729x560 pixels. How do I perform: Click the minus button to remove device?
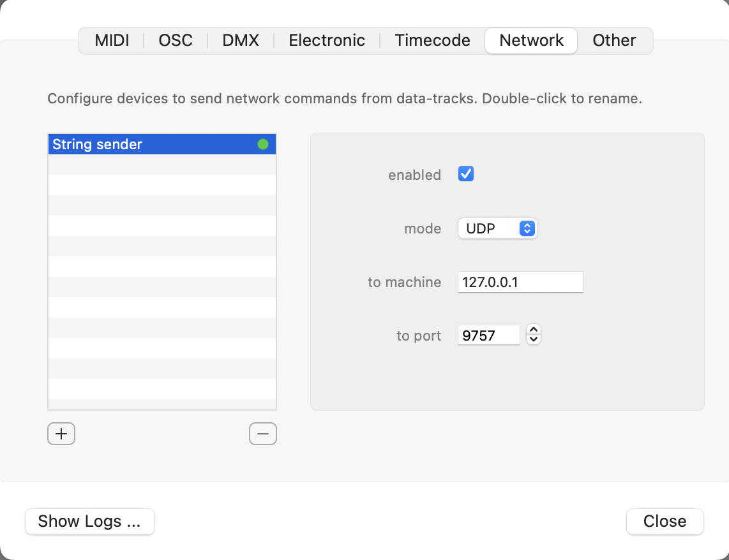point(263,434)
